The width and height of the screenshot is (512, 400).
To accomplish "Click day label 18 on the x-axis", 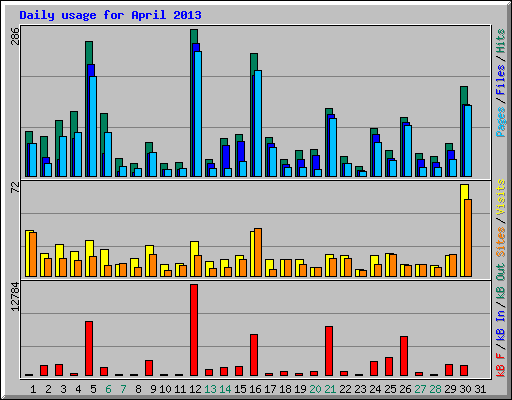I will (285, 389).
